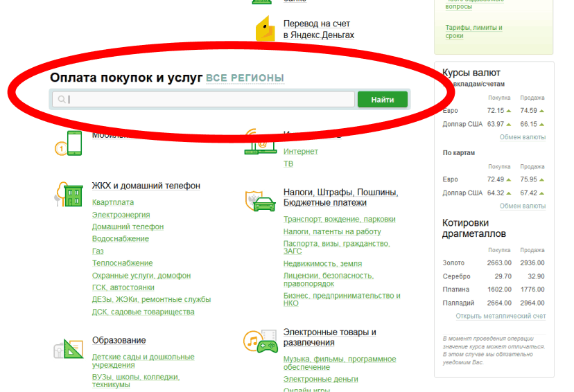Open the ВСЕ РЕГИОНЫ region selector

coord(245,78)
